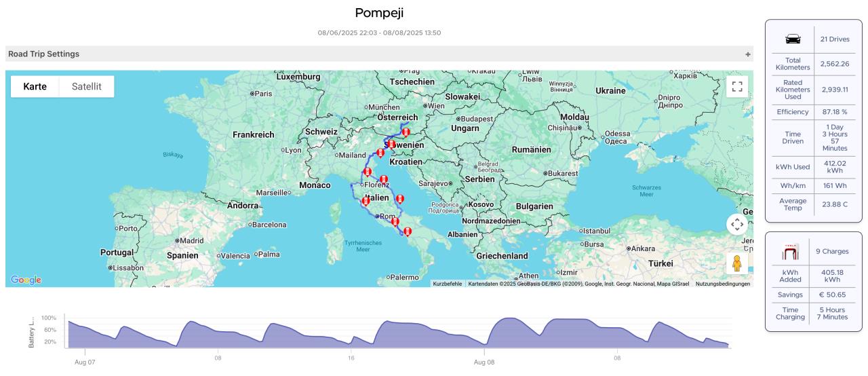
Task: Expand Road Trip Settings with plus icon
Action: pyautogui.click(x=748, y=54)
